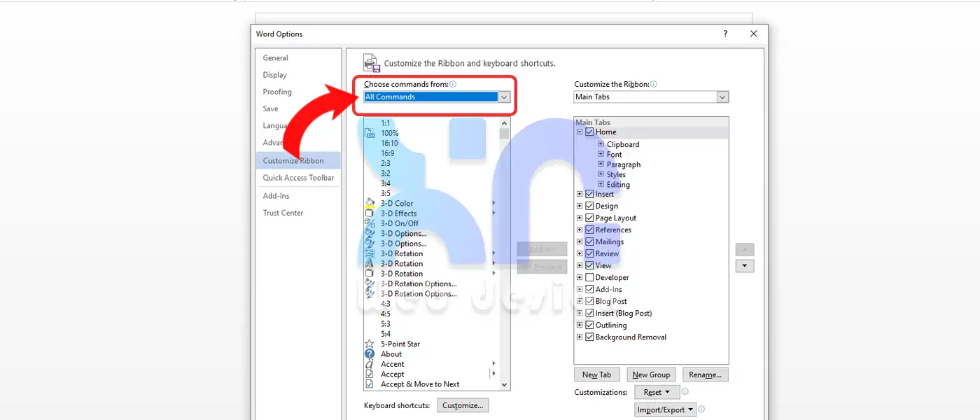Open the Choose commands from dropdown
Image resolution: width=980 pixels, height=420 pixels.
(x=505, y=97)
